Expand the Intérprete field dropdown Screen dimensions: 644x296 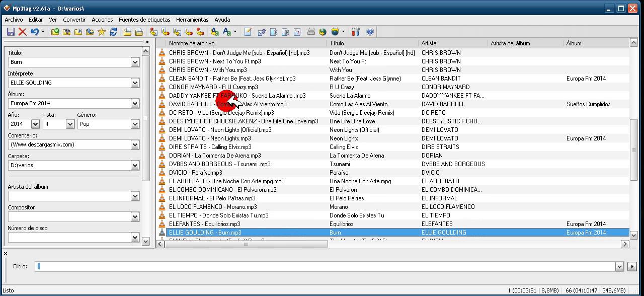point(135,83)
